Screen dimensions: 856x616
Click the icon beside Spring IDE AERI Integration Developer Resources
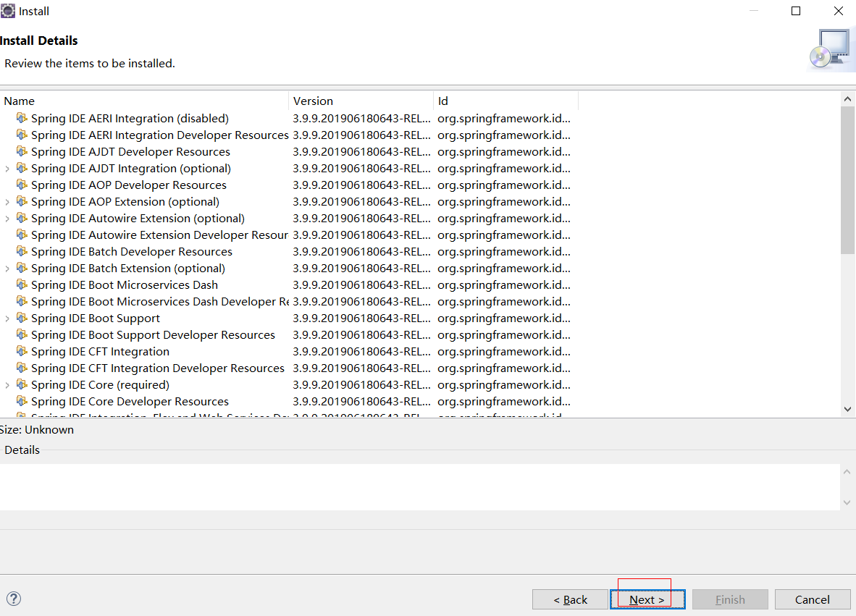pos(22,135)
